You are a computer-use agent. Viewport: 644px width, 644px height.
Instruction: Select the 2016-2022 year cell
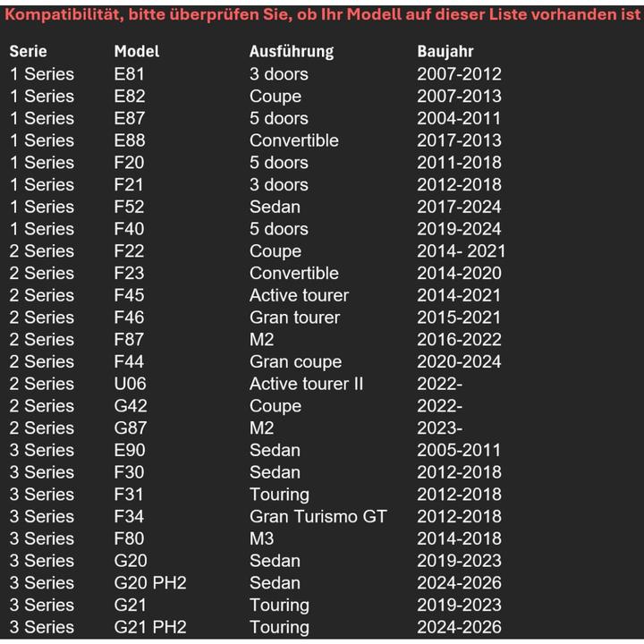459,340
